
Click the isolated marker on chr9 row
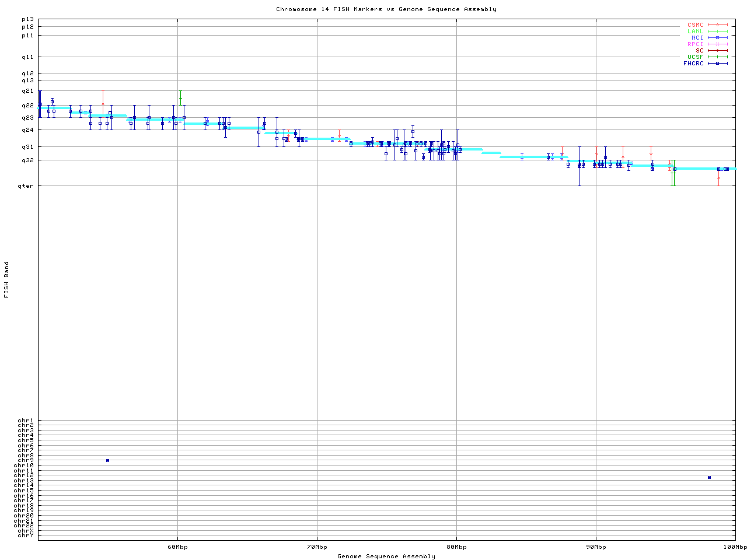click(x=107, y=461)
